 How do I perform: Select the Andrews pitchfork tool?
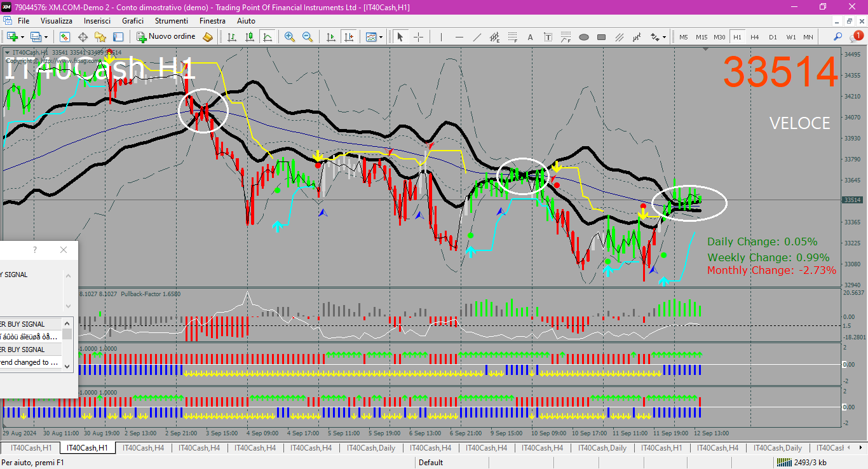637,37
